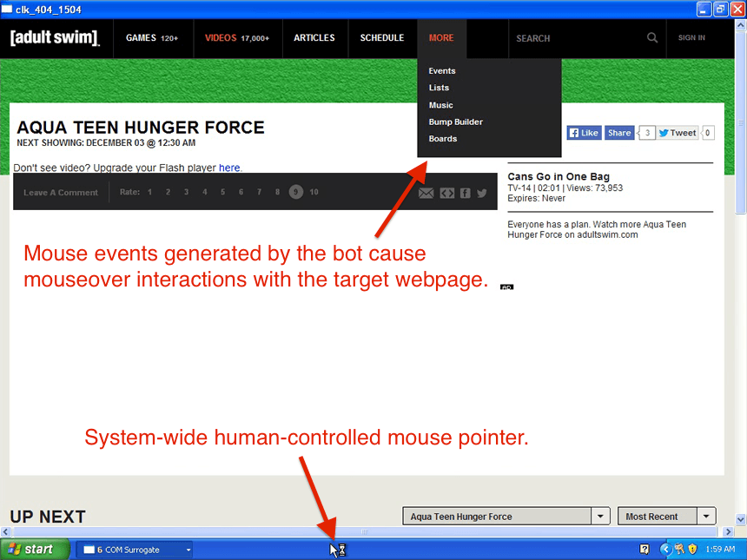The width and height of the screenshot is (747, 560).
Task: Click the MORE menu item
Action: pos(441,38)
